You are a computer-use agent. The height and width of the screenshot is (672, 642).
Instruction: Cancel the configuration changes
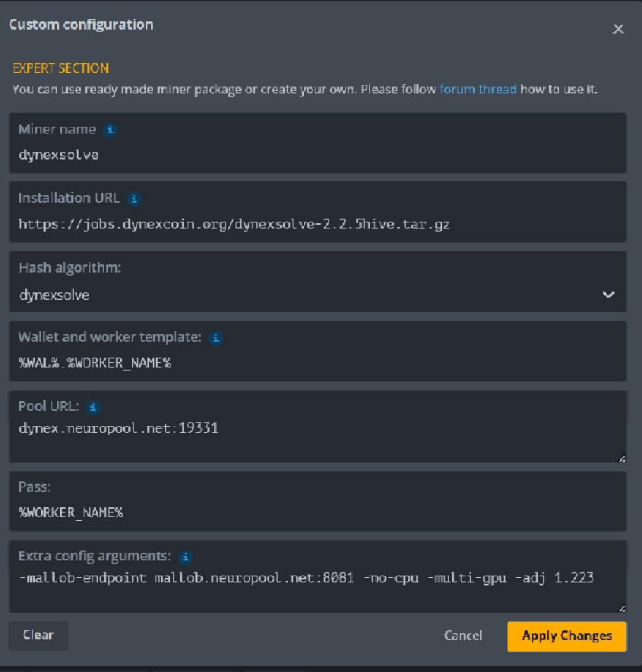click(x=463, y=636)
